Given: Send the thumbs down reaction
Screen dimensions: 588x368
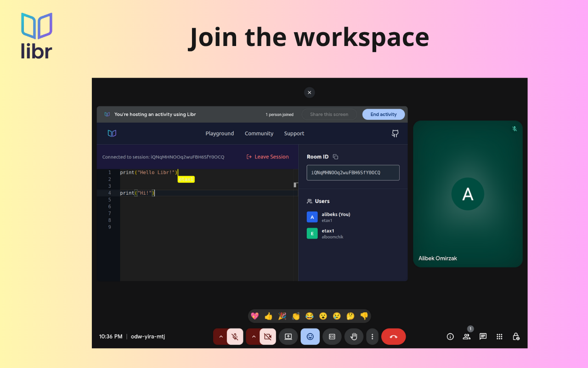Looking at the screenshot, I should pyautogui.click(x=364, y=316).
